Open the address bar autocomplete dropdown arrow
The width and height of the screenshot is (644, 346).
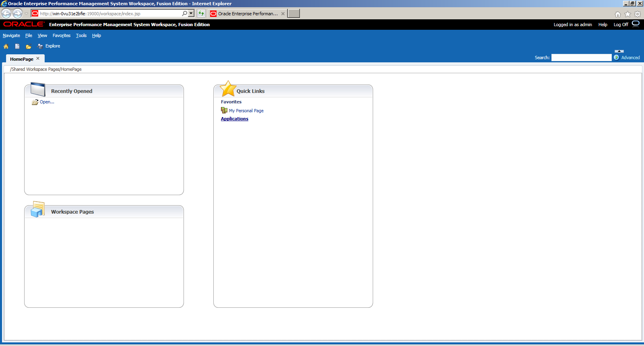click(191, 13)
